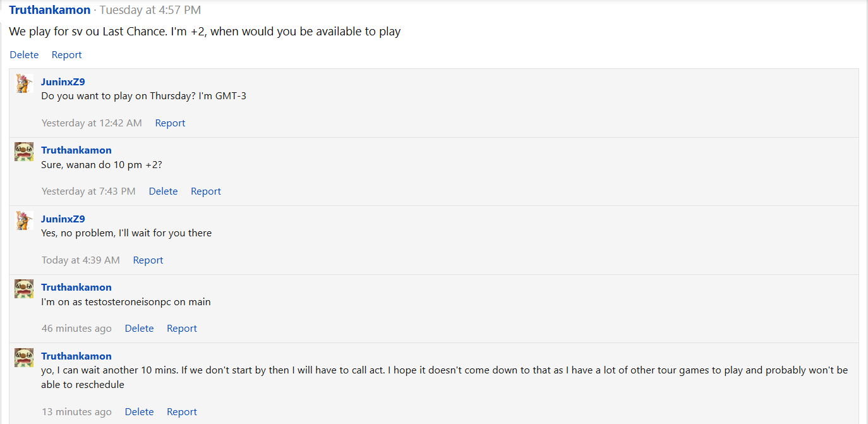The height and width of the screenshot is (424, 868).
Task: Delete the main "sv ou Last Chance" post
Action: 24,55
